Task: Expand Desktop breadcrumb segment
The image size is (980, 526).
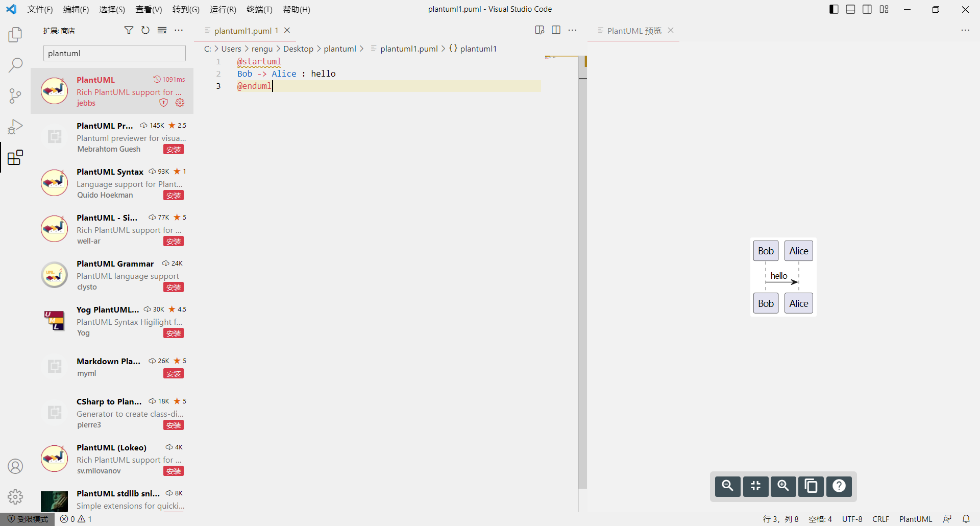Action: click(298, 49)
